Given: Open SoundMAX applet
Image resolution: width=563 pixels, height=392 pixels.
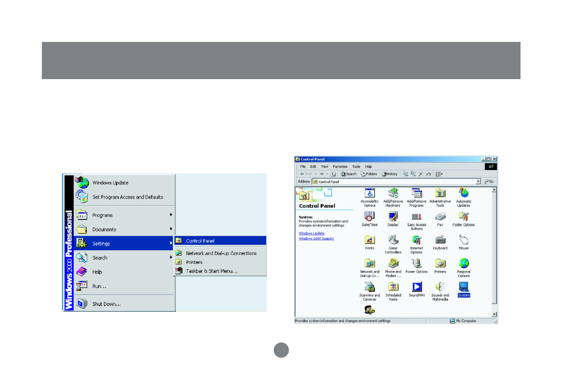Looking at the screenshot, I should [x=417, y=290].
